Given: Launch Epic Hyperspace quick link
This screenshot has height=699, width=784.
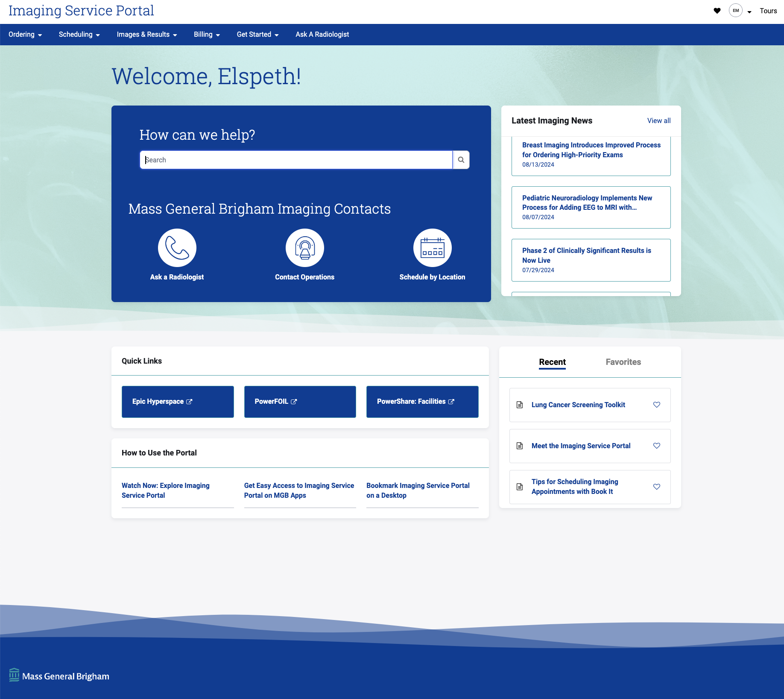Looking at the screenshot, I should [178, 402].
